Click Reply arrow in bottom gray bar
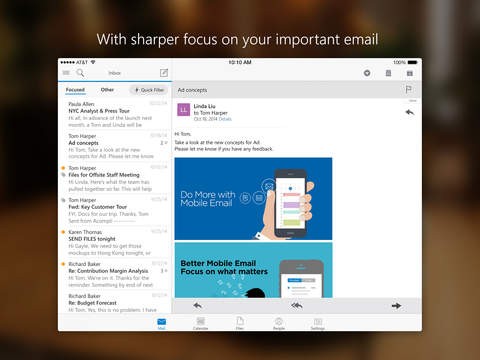 pos(198,305)
